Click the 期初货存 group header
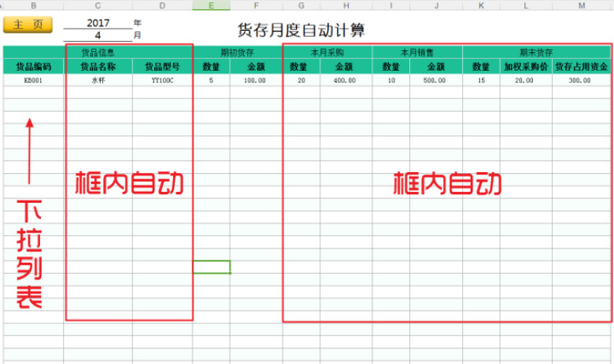This screenshot has width=614, height=364. 237,53
